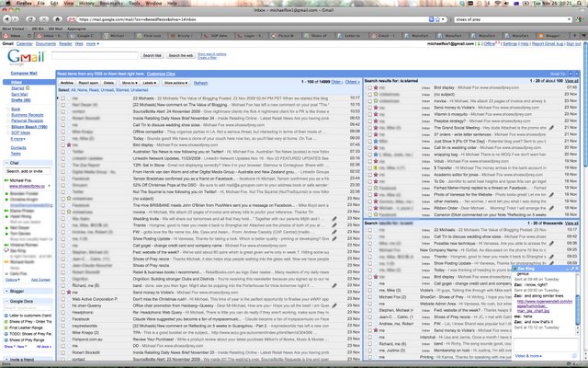
Task: Open the Settings link
Action: (x=510, y=44)
